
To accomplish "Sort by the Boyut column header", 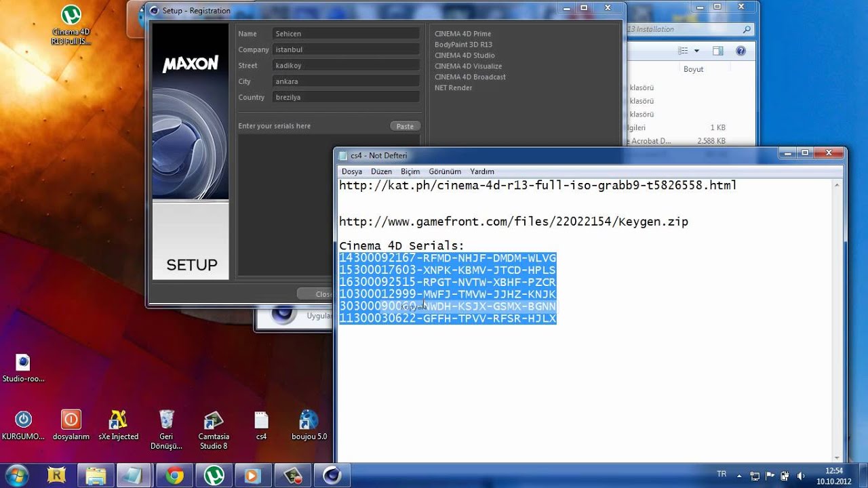I will click(x=693, y=69).
